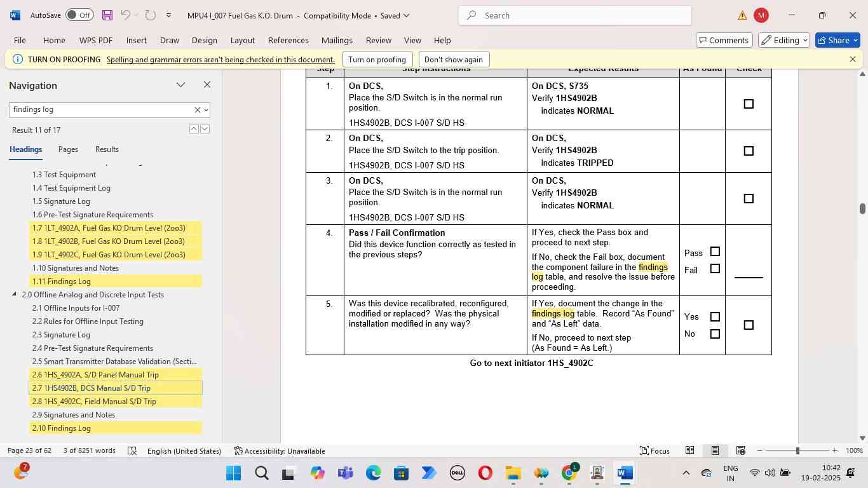Select heading 2.8 1HS_4902C Field Manual S/D Trip
This screenshot has height=488, width=868.
tap(116, 402)
